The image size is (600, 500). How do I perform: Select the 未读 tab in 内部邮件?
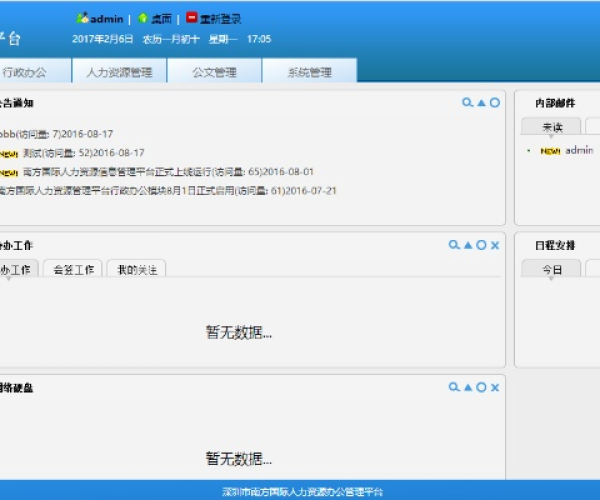pyautogui.click(x=551, y=126)
